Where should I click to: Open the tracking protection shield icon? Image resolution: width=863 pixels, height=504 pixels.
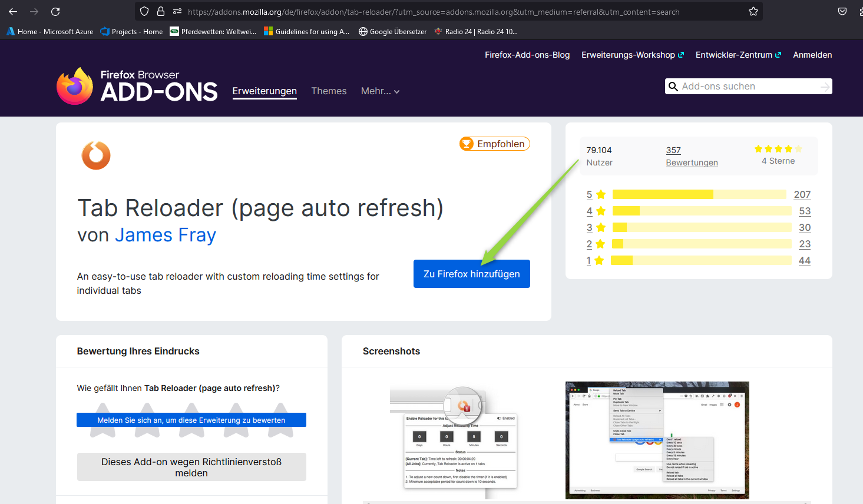[144, 12]
